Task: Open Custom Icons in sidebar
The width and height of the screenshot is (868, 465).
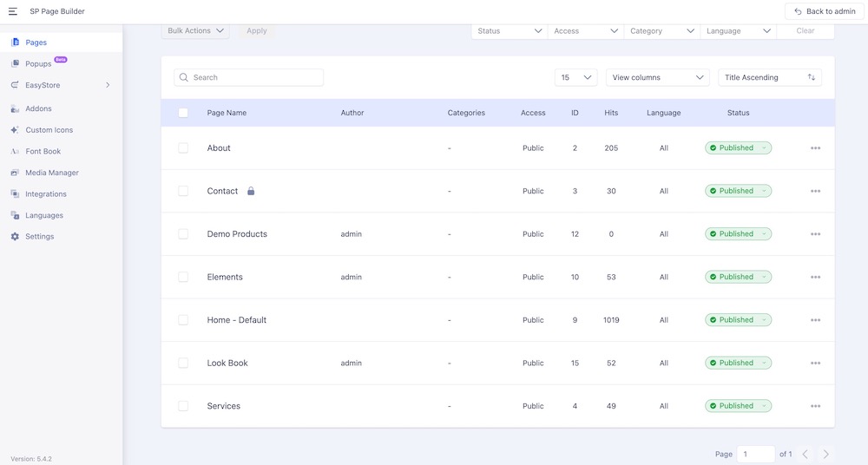Action: pos(49,130)
